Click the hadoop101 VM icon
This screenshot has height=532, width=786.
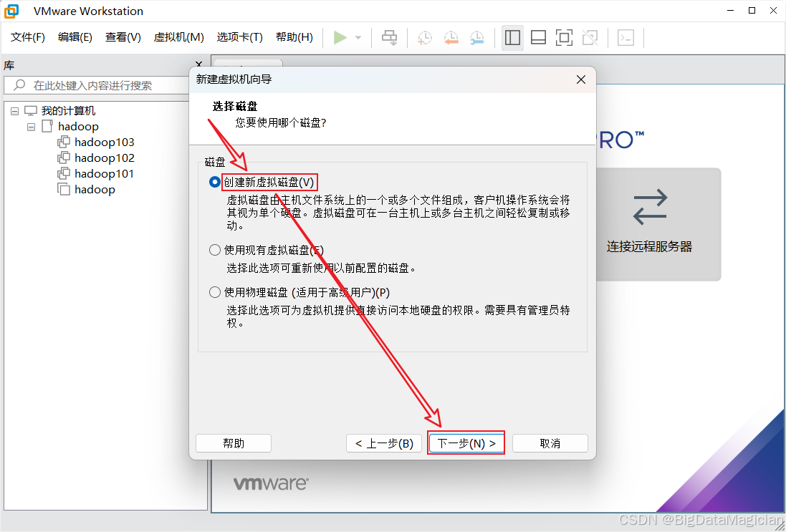point(64,173)
